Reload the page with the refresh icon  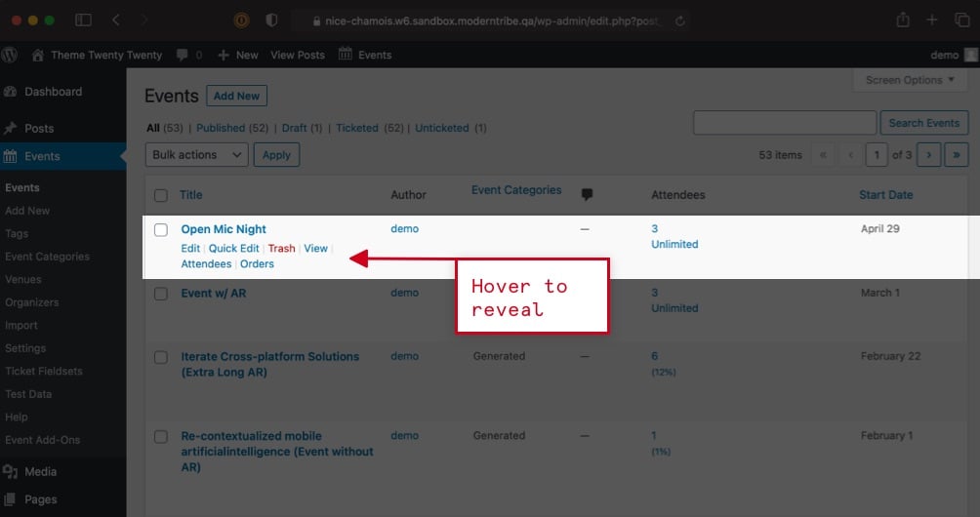click(x=679, y=20)
